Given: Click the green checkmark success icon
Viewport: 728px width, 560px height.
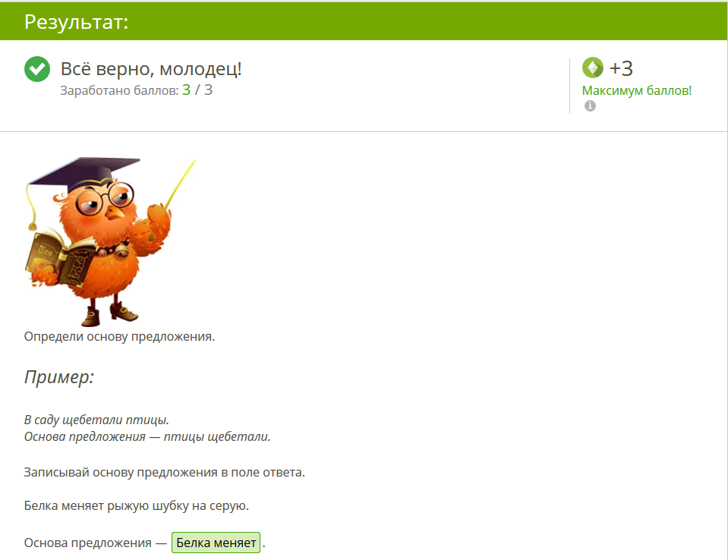Looking at the screenshot, I should [x=37, y=69].
